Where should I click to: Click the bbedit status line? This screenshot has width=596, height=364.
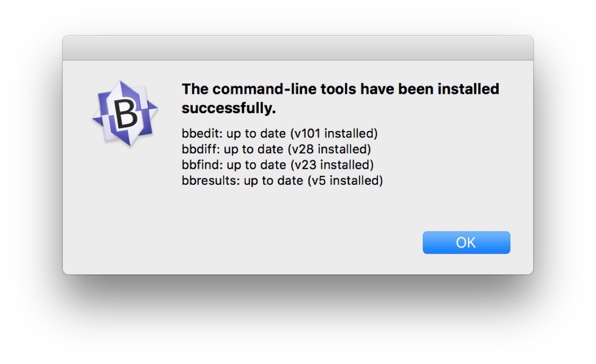click(280, 133)
